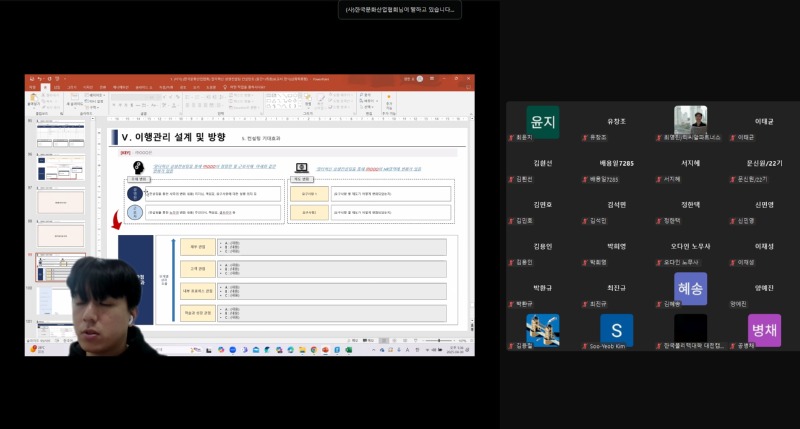This screenshot has height=429, width=800.
Task: Click the laptop icon on the slide
Action: (x=302, y=168)
